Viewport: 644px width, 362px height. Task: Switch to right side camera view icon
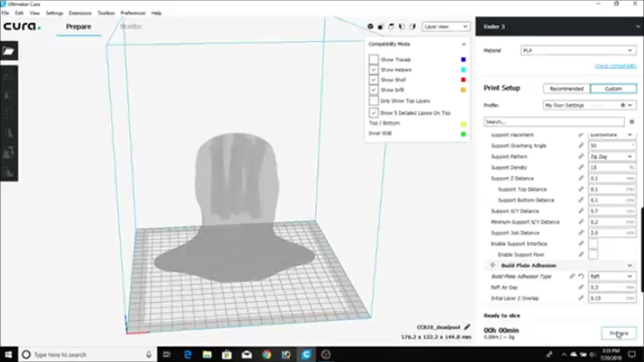412,26
